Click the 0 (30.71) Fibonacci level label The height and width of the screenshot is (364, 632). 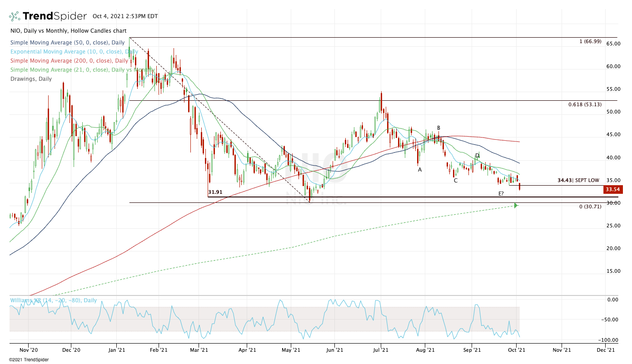point(590,207)
